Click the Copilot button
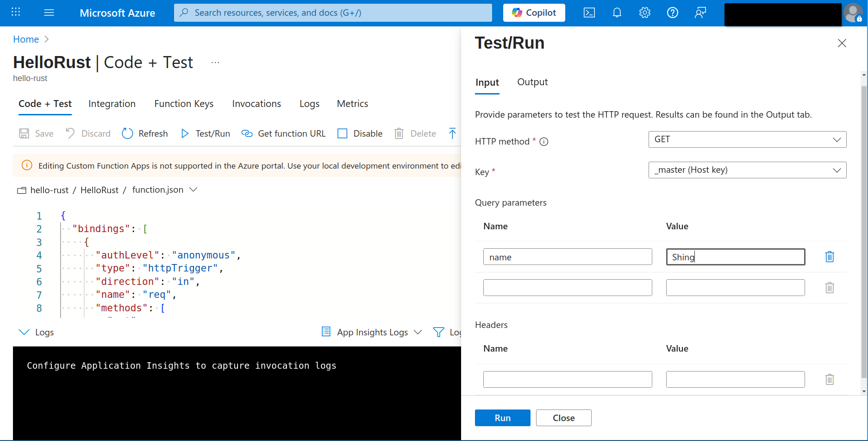Image resolution: width=868 pixels, height=441 pixels. click(534, 13)
